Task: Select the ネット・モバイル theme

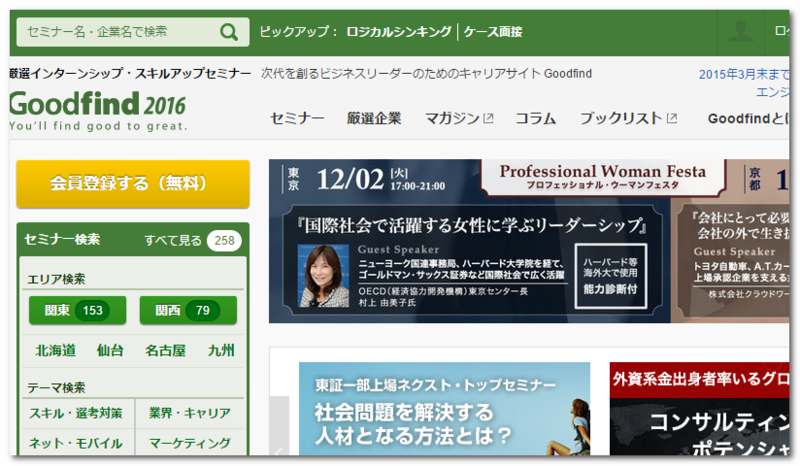Action: click(x=76, y=443)
